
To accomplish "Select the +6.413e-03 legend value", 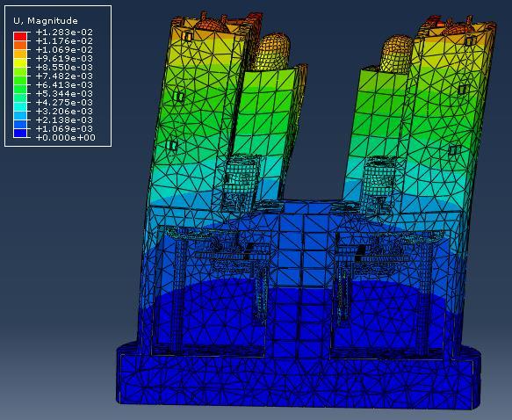I will 64,85.
